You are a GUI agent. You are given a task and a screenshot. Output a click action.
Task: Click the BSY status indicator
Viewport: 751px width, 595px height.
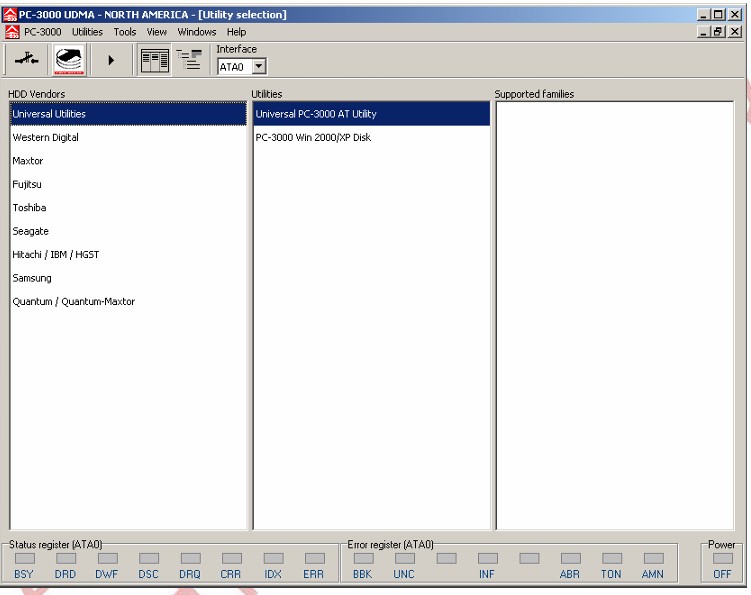tap(24, 559)
